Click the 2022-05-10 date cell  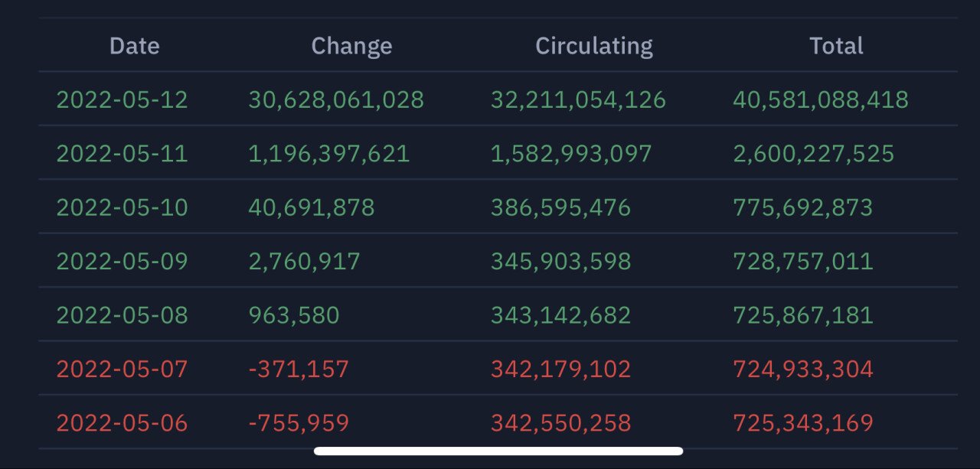pyautogui.click(x=122, y=207)
